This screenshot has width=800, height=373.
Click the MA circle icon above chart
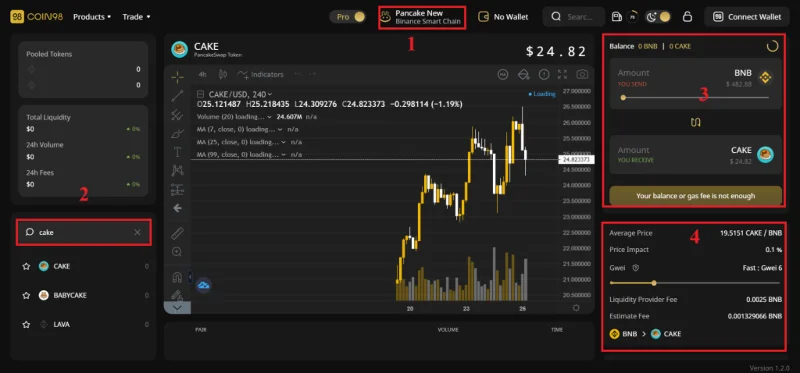[x=503, y=74]
